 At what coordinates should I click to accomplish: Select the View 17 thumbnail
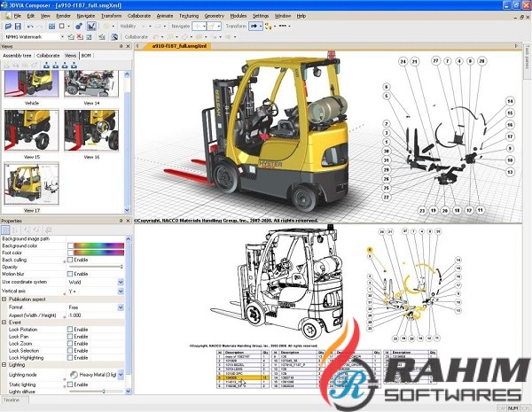coord(32,183)
